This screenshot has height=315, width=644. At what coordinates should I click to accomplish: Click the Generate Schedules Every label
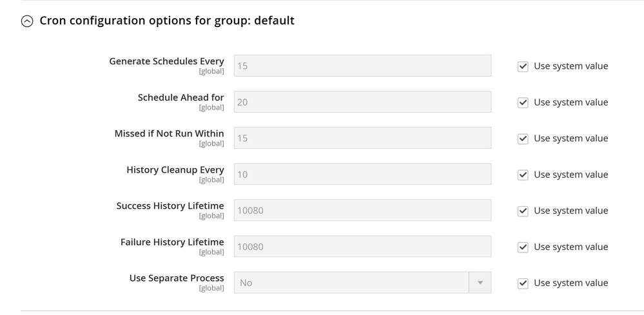166,61
